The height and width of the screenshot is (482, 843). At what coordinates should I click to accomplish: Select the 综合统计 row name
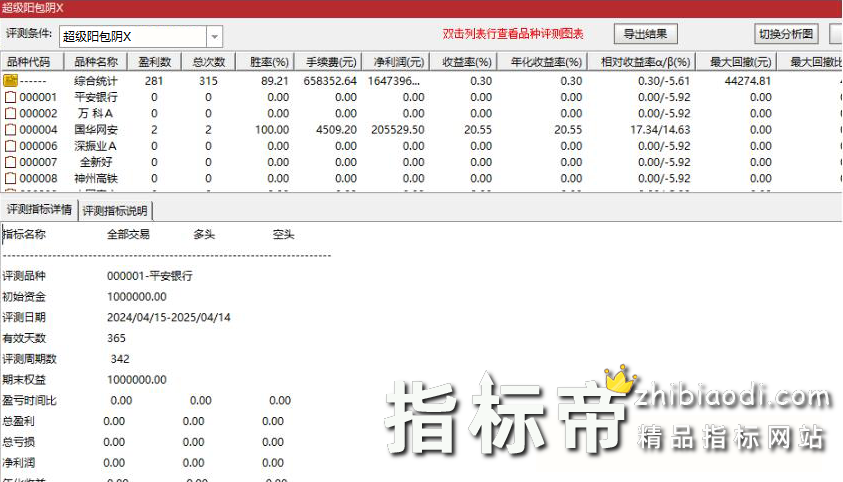(x=96, y=81)
